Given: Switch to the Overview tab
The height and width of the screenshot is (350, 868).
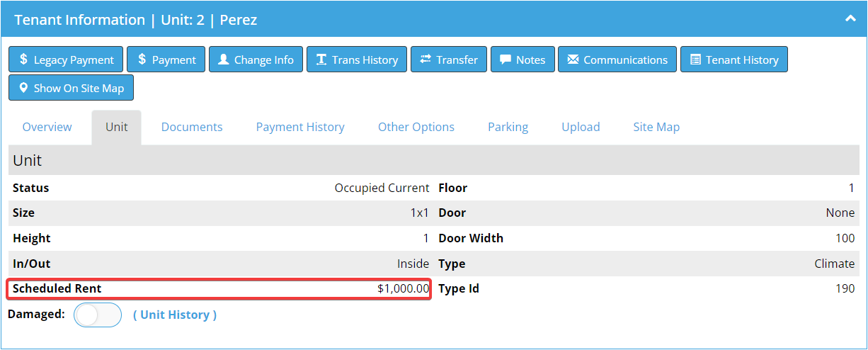Looking at the screenshot, I should (x=47, y=127).
